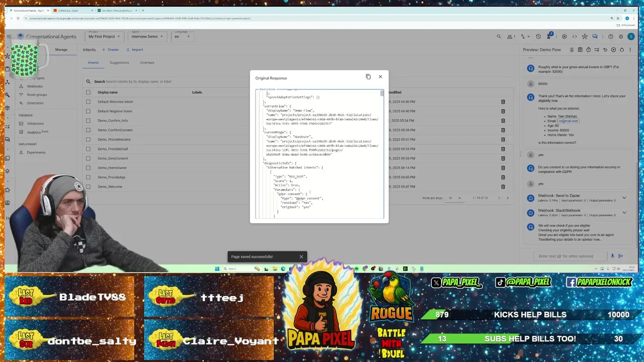Open the items per page dropdown
644x362 pixels.
tap(454, 198)
